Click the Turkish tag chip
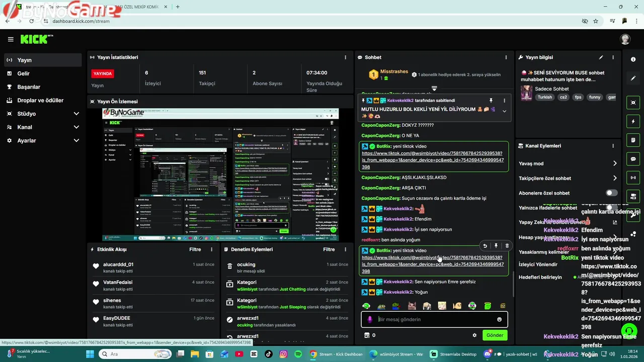Screen dimensions: 644x362 [x=544, y=97]
